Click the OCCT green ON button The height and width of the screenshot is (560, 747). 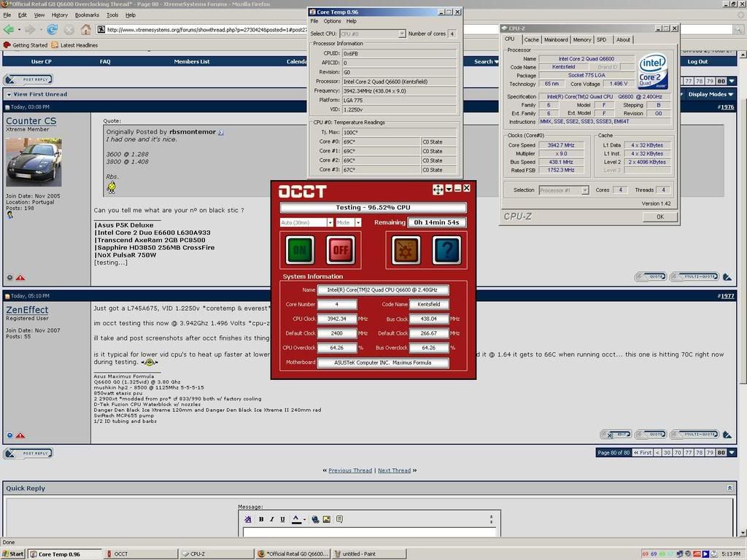[x=300, y=250]
